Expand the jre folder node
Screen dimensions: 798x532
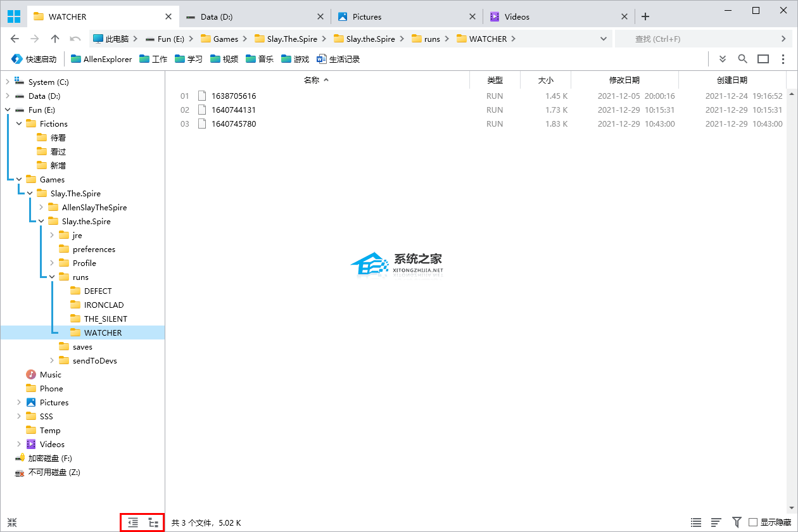coord(53,235)
